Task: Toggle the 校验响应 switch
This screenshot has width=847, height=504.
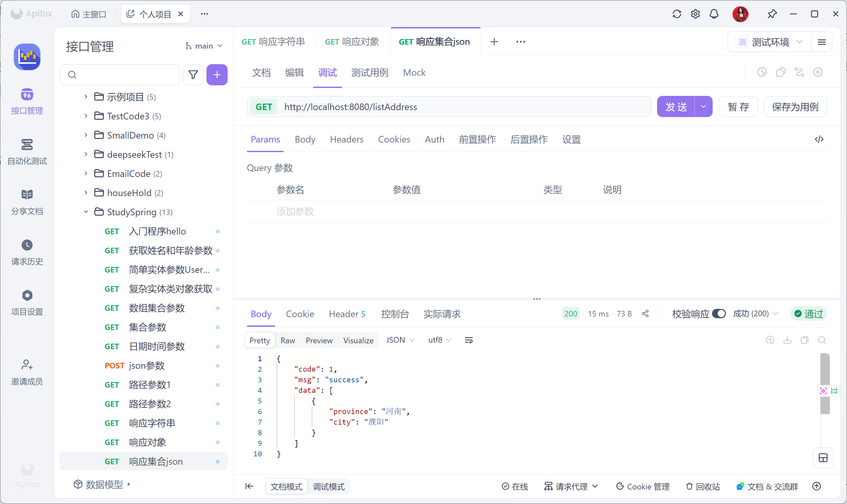Action: coord(719,314)
